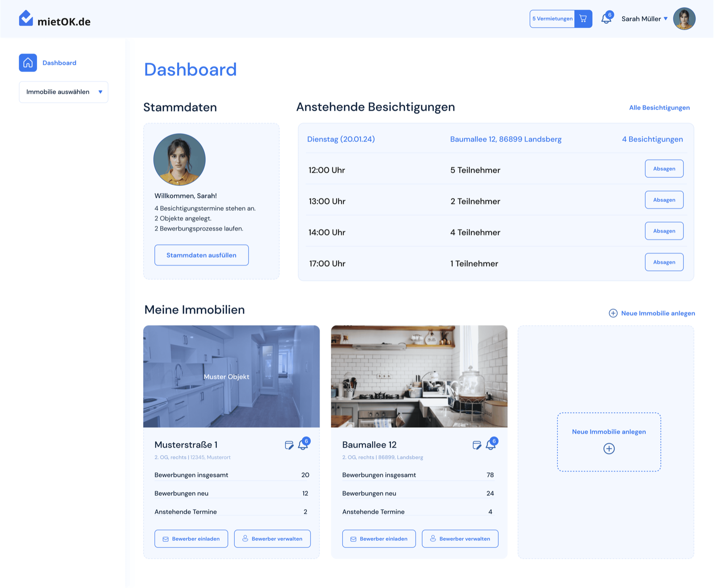Click the 5 Vermietungen button

[552, 19]
